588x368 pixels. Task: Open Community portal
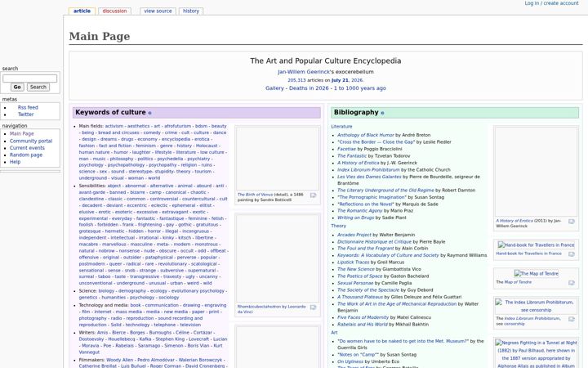(31, 141)
